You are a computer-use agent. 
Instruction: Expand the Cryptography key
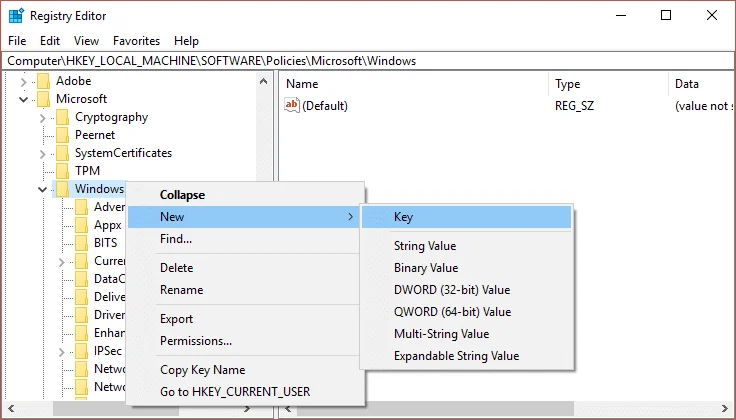pos(42,118)
